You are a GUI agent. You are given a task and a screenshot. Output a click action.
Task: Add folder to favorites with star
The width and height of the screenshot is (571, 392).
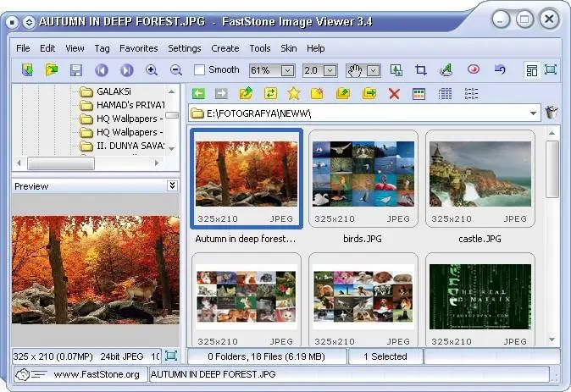pyautogui.click(x=293, y=93)
